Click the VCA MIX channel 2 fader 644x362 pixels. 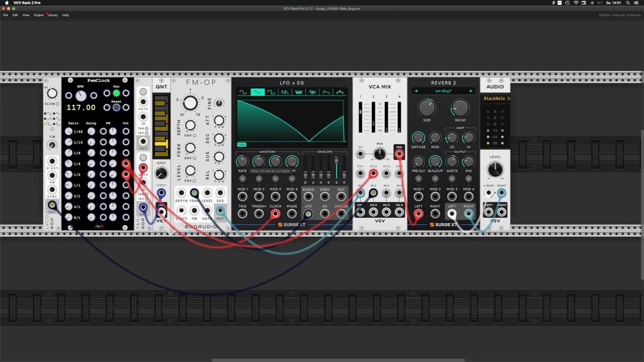coord(373,117)
